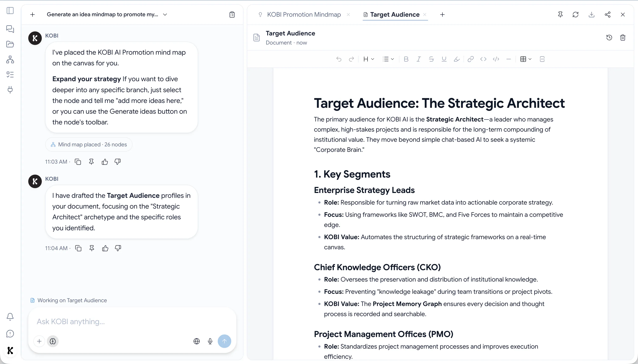Click the KOBI logo in sidebar

(10, 351)
